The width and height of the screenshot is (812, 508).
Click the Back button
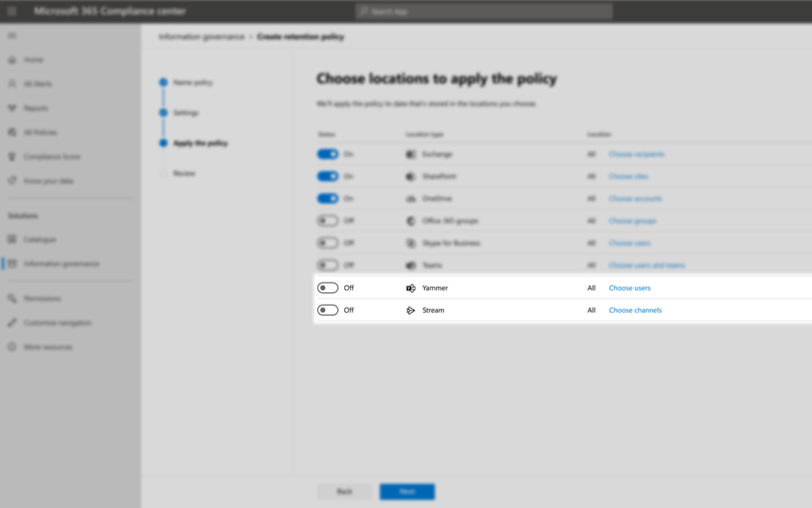(344, 491)
